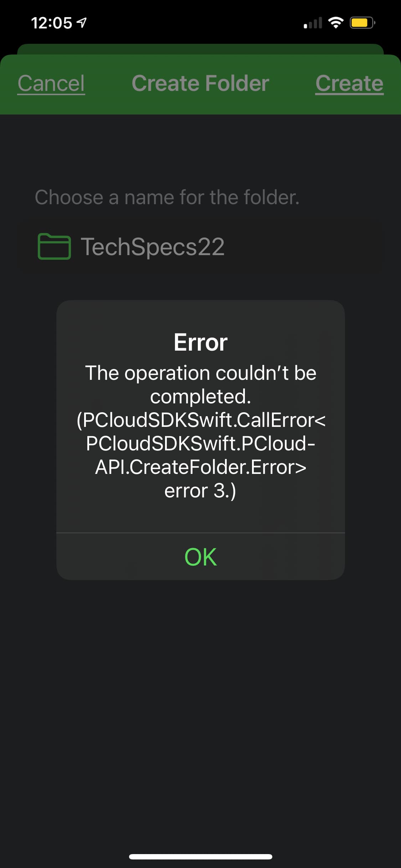Tap the 'Choose a name for the folder.' label
The image size is (401, 868).
pos(167,197)
